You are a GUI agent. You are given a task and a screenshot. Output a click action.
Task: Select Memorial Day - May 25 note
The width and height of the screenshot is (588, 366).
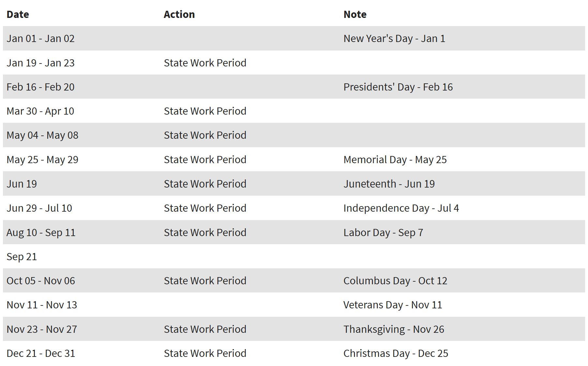[395, 160]
